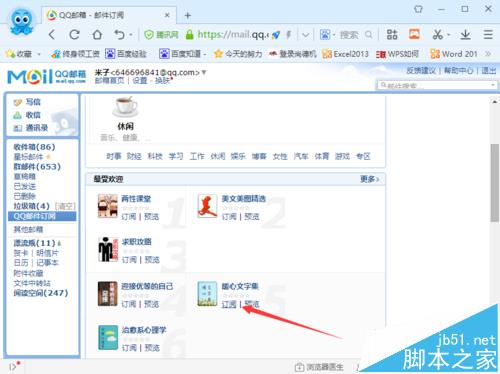Image resolution: width=500 pixels, height=374 pixels.
Task: Click the magnifier search icon in toolbar
Action: point(369,35)
